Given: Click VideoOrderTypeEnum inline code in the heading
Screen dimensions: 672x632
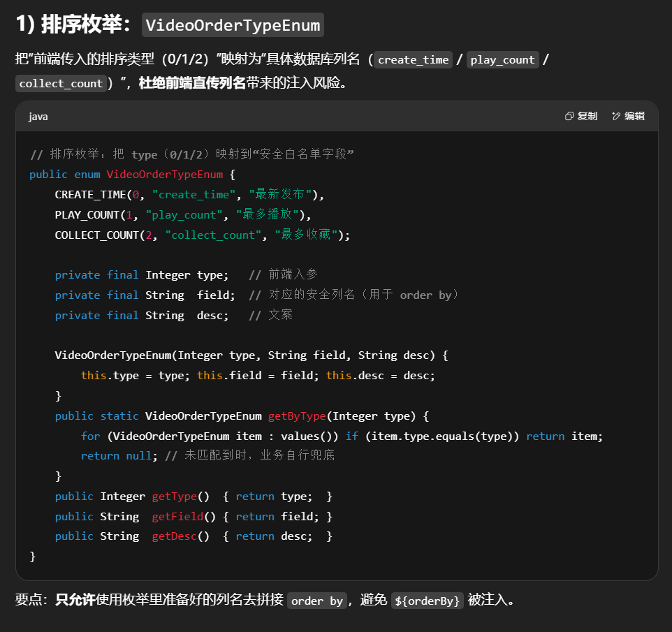Looking at the screenshot, I should 233,26.
